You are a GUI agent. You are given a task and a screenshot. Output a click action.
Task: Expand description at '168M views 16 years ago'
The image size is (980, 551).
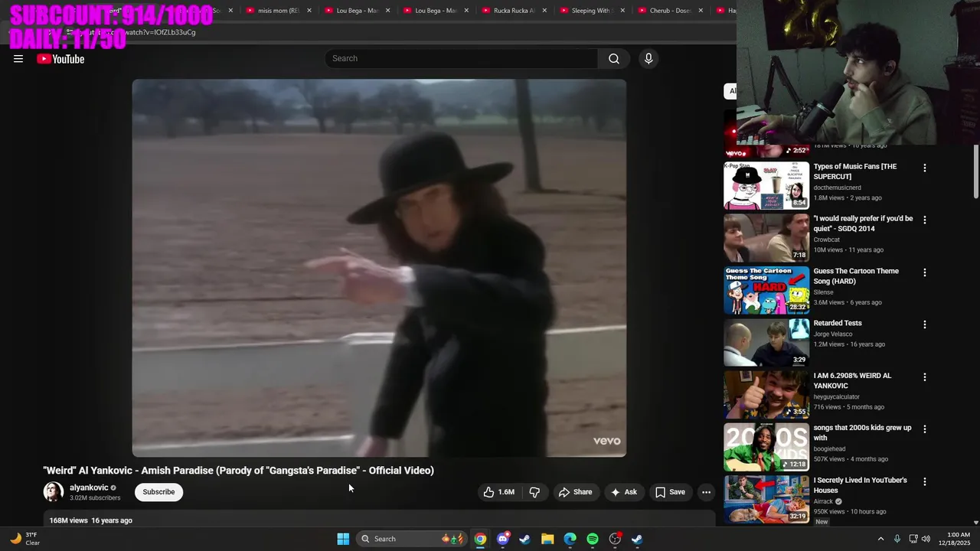click(x=91, y=520)
